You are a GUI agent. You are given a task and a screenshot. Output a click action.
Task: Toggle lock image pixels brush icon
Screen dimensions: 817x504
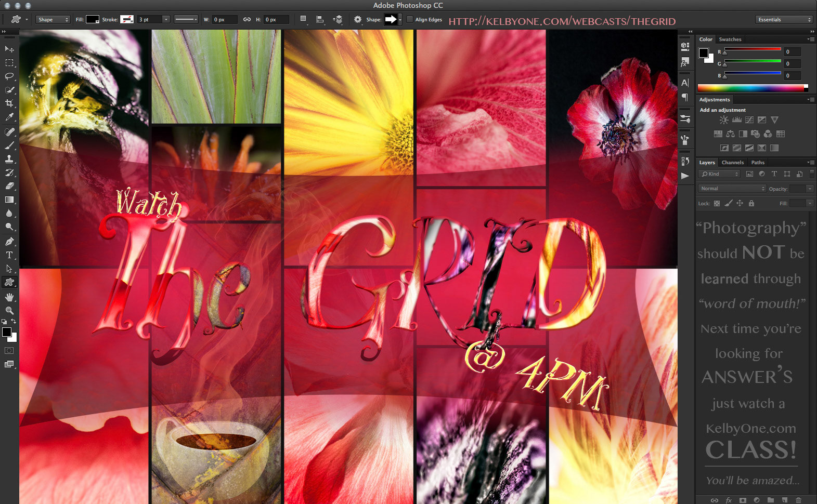[x=728, y=203]
